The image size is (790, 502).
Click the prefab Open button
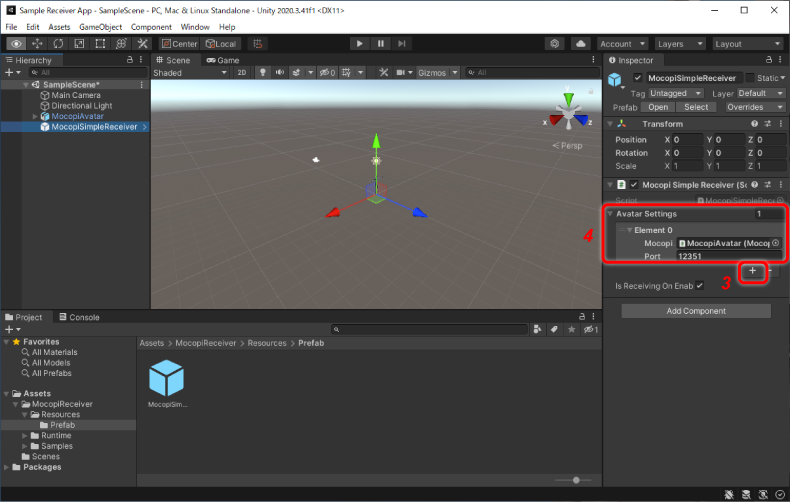point(658,107)
